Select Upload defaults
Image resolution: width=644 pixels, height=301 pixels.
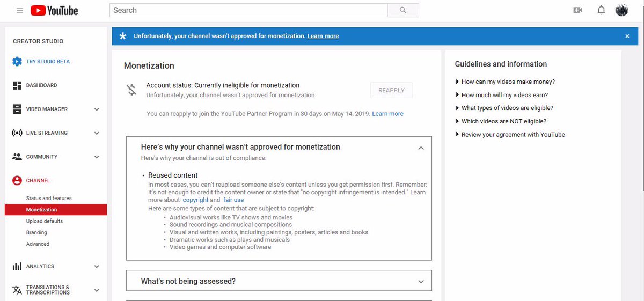coord(45,221)
